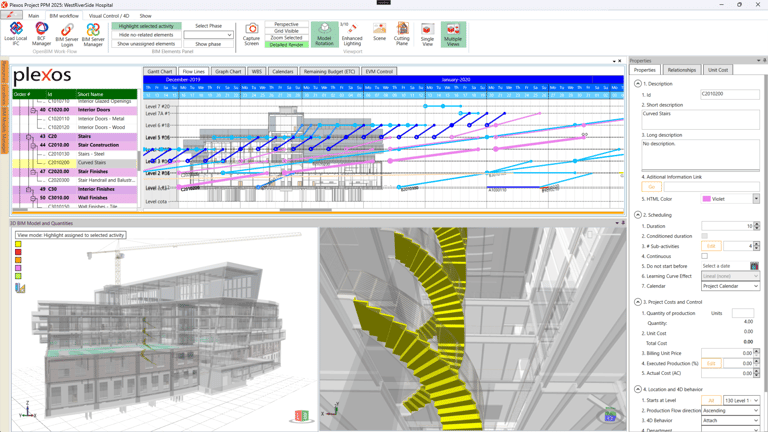Open the Production Flow direction dropdown
The height and width of the screenshot is (432, 768).
point(730,410)
